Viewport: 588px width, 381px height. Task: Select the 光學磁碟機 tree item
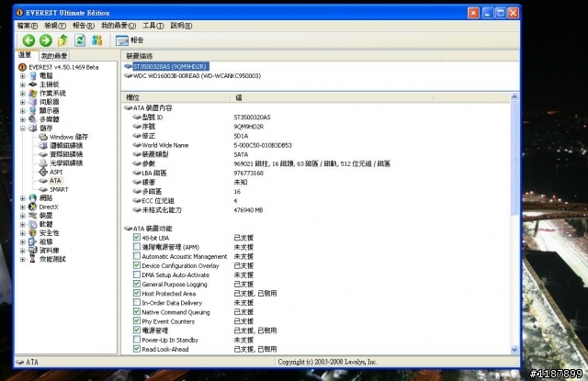click(x=66, y=163)
